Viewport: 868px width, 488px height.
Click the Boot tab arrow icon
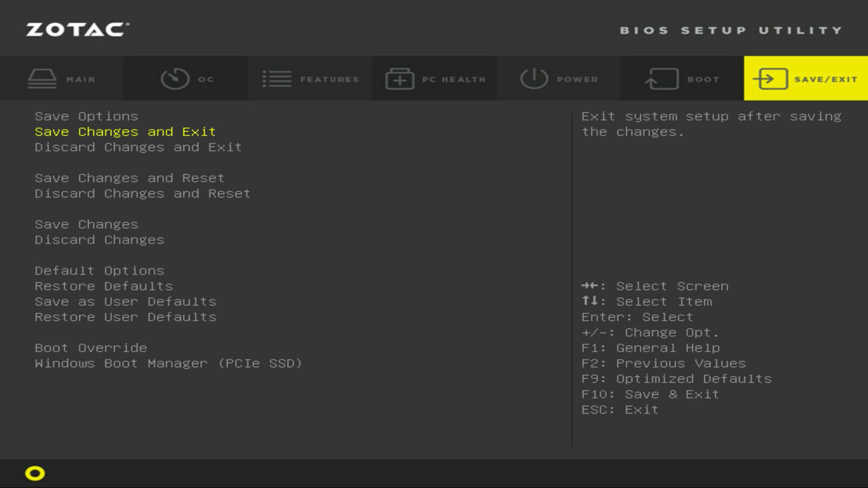(661, 79)
